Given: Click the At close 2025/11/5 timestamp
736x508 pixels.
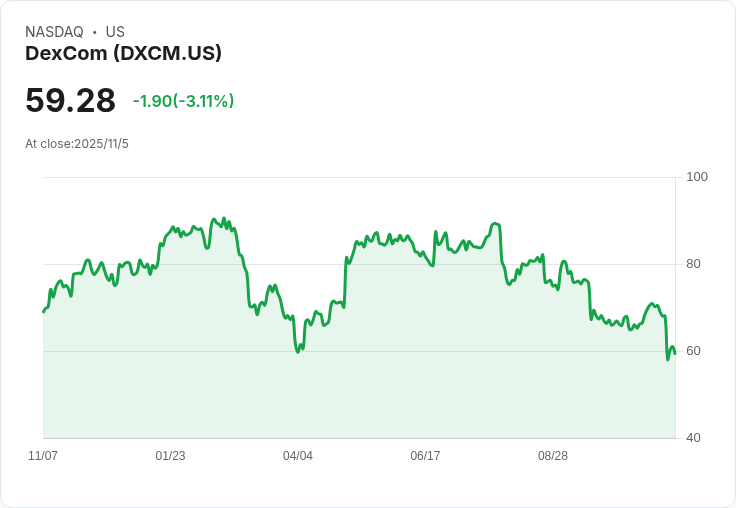Looking at the screenshot, I should [x=77, y=144].
